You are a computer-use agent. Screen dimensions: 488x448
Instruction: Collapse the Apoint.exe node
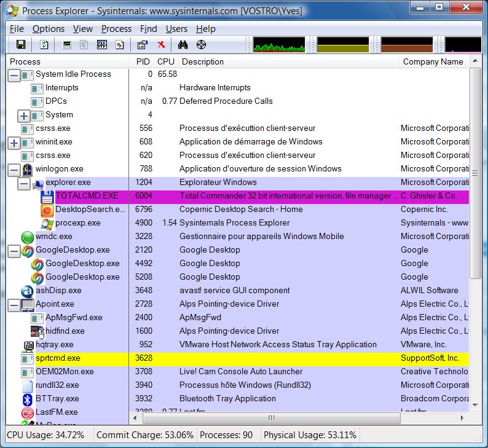pos(14,305)
